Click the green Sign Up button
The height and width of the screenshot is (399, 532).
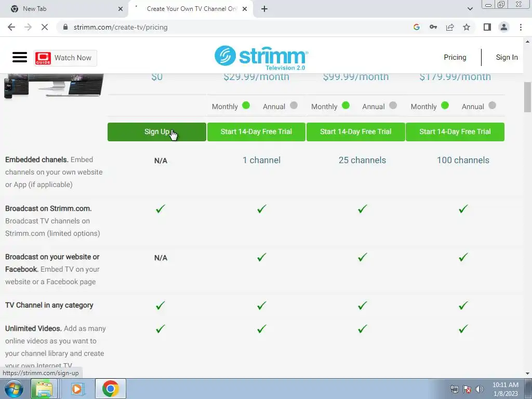tap(157, 131)
